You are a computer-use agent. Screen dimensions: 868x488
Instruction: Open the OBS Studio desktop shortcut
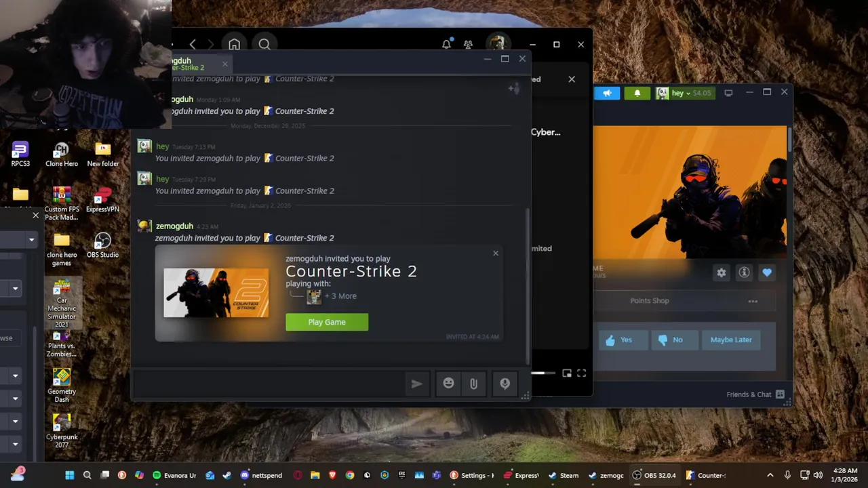[102, 245]
